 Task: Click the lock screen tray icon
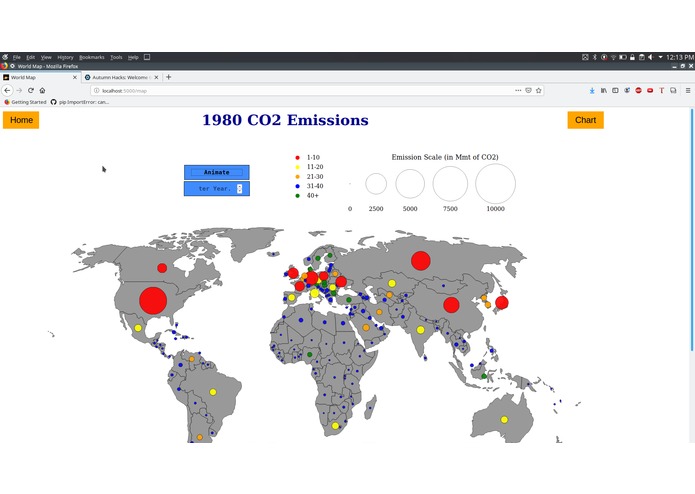(x=633, y=57)
